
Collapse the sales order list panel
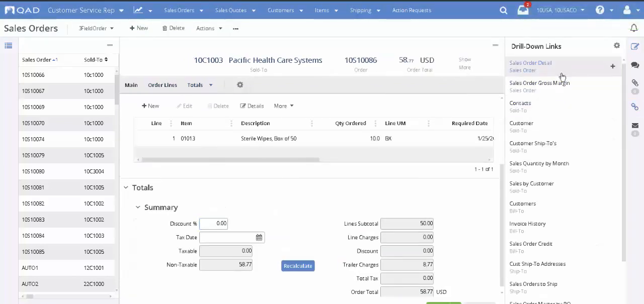110,45
